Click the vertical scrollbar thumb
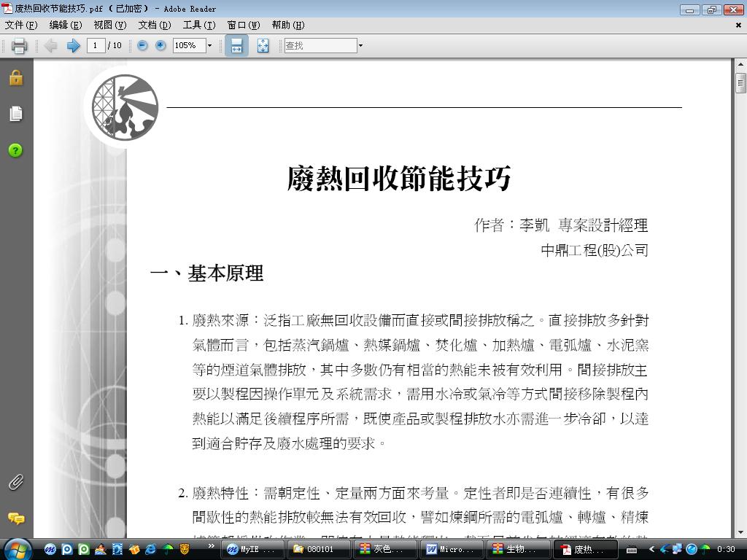747x560 pixels. pos(740,83)
